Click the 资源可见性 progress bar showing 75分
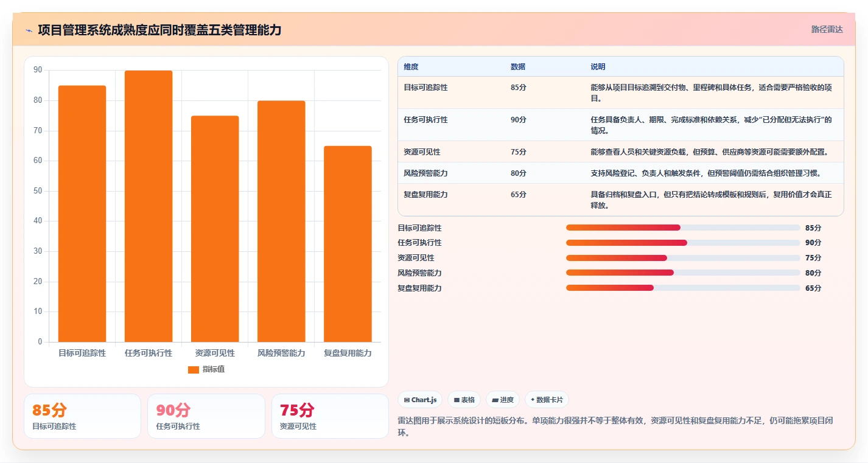Screen dimensions: 868x463 [683, 258]
